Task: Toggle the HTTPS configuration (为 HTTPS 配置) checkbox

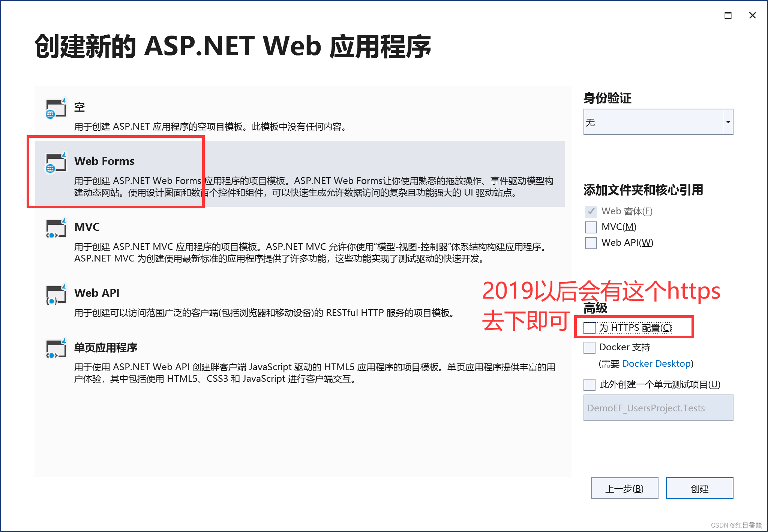Action: pos(589,328)
